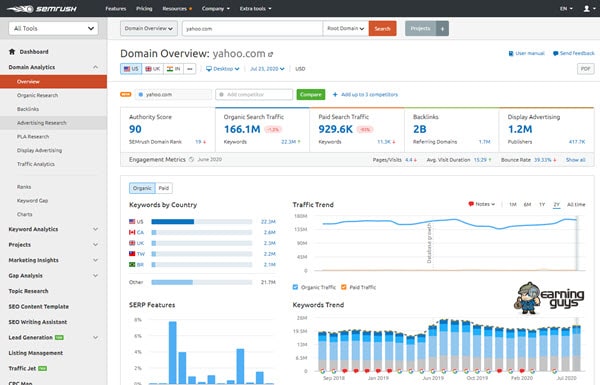Click the orange Search button
Viewport: 600px width, 385px height.
tap(382, 28)
